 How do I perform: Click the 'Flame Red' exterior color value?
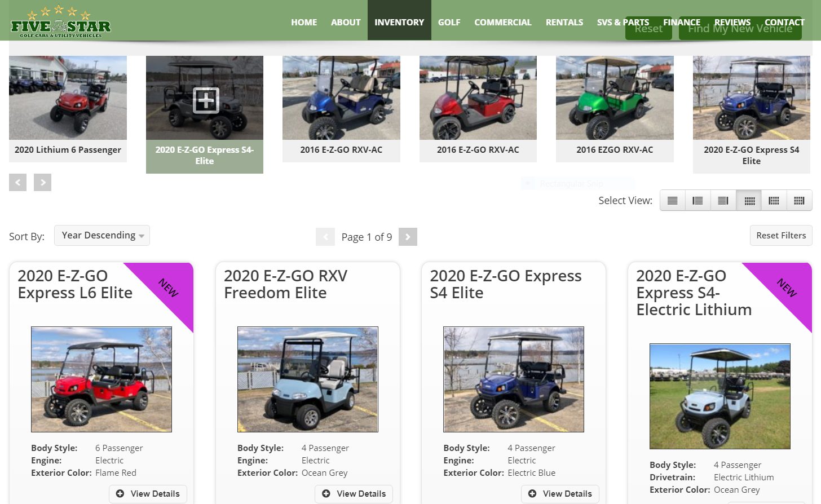[x=116, y=473]
